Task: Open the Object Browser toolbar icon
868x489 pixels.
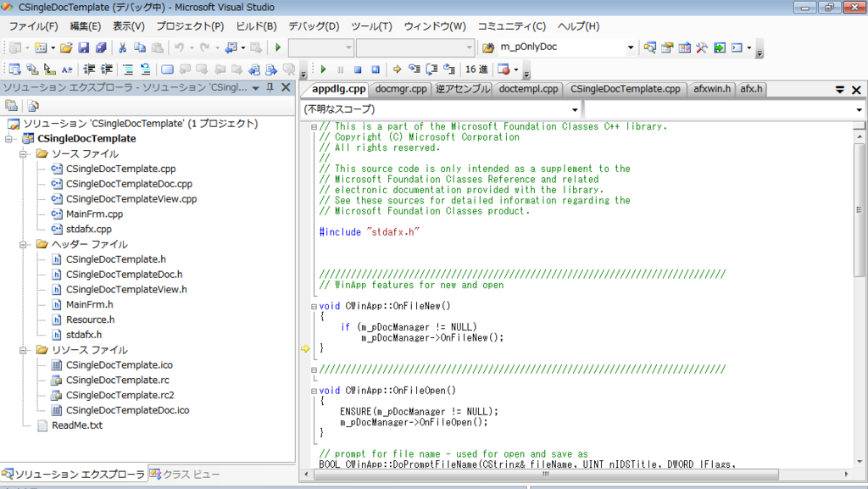Action: tap(684, 47)
